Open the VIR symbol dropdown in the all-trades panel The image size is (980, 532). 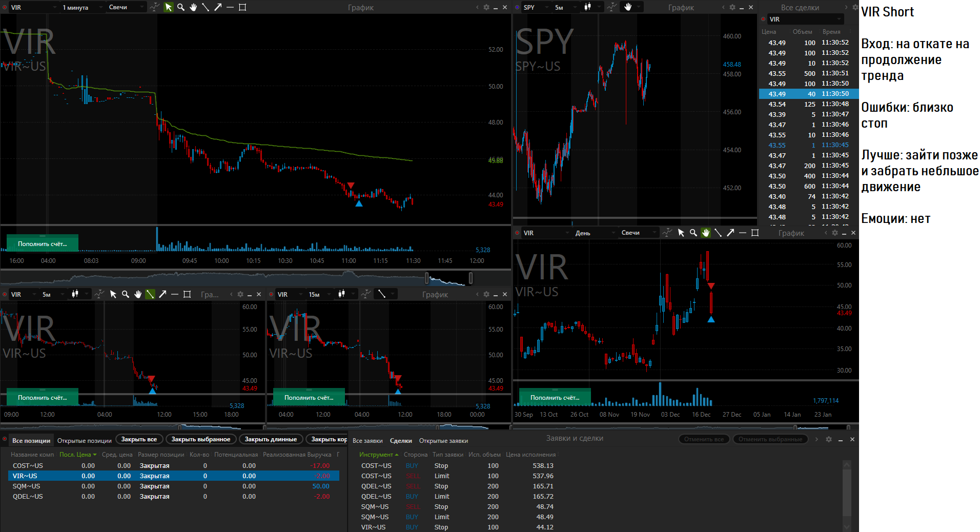(805, 19)
